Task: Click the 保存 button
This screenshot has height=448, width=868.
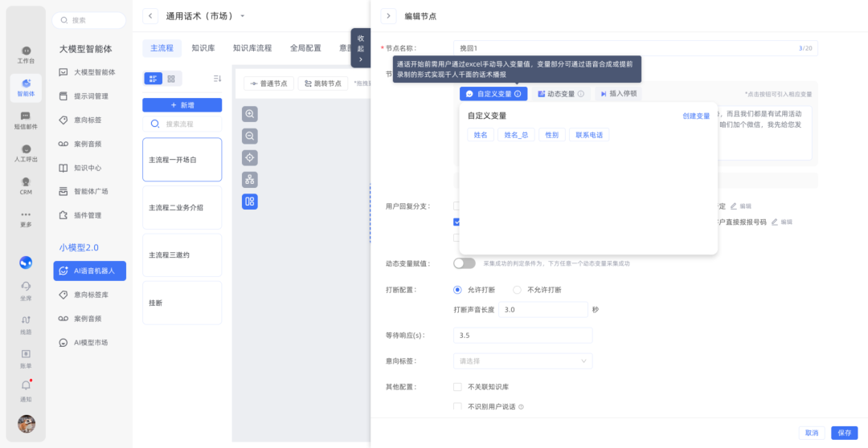Action: pyautogui.click(x=845, y=433)
